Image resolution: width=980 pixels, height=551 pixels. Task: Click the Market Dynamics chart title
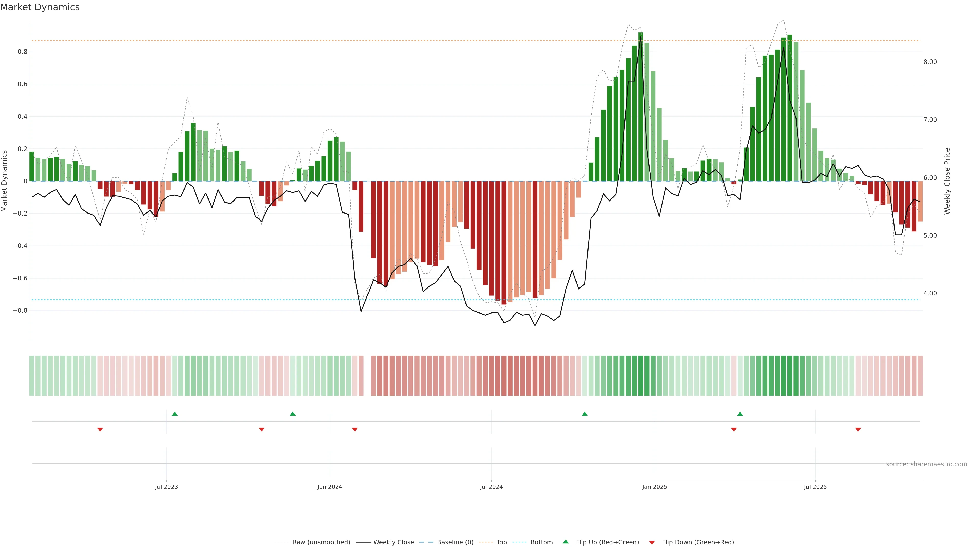pyautogui.click(x=40, y=7)
